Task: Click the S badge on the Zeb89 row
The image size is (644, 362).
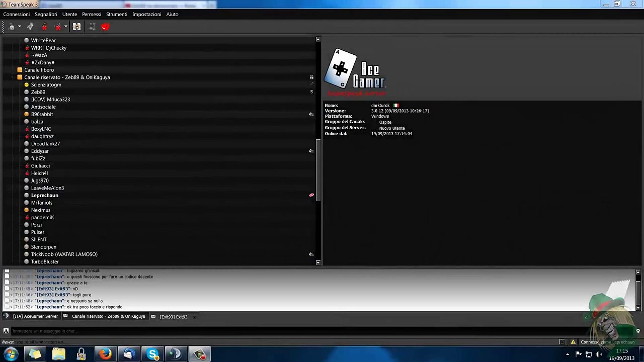Action: [x=311, y=92]
